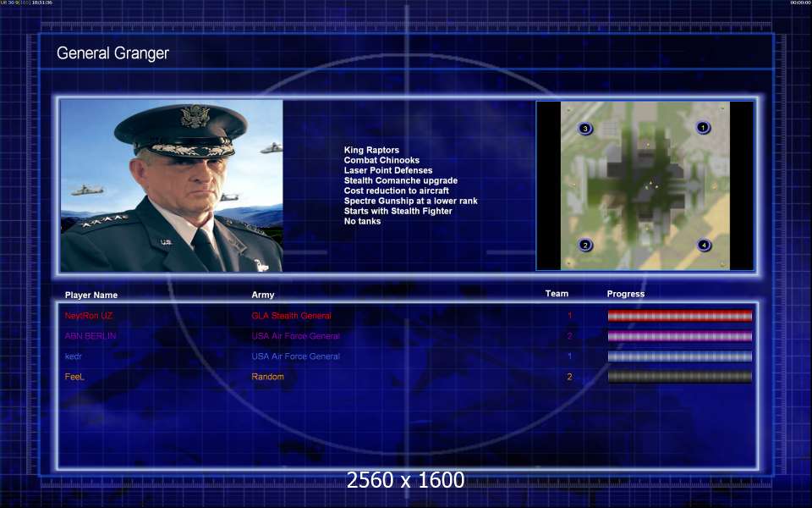Click ABN BERLIN's team number

[569, 336]
